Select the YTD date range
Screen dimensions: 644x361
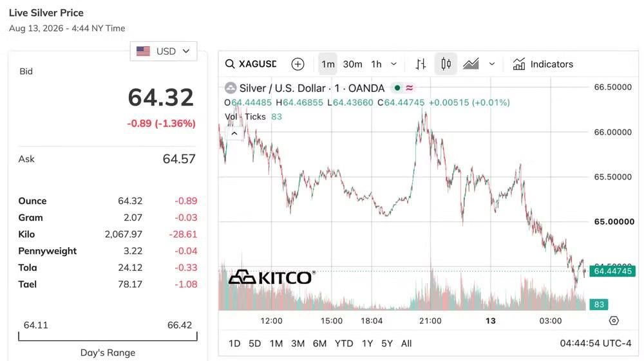[344, 344]
